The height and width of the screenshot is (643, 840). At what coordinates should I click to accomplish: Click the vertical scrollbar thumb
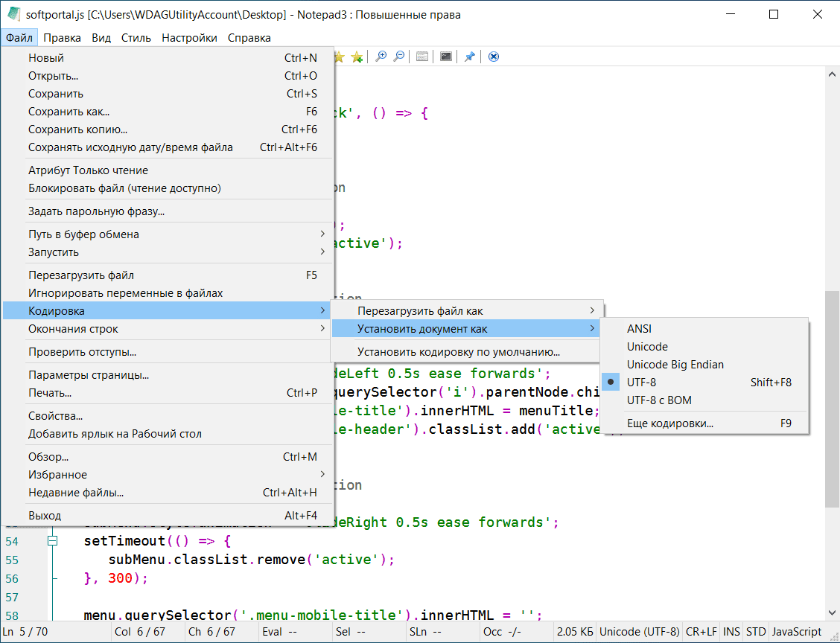[x=832, y=398]
